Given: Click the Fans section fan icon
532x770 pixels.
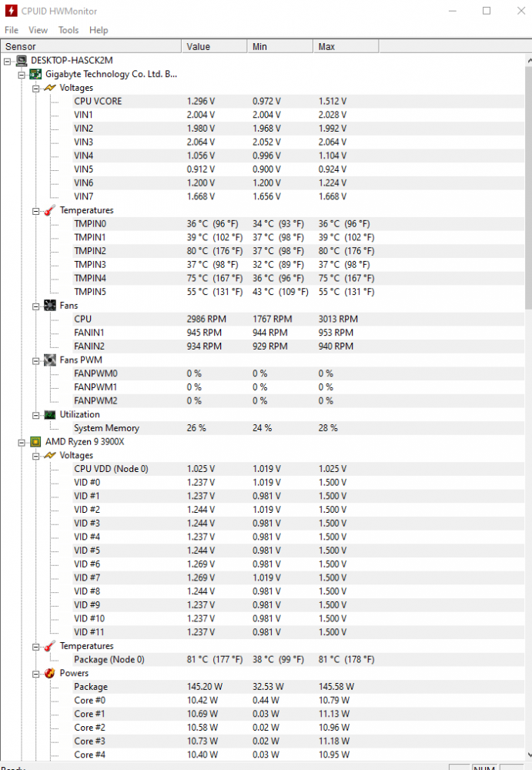Looking at the screenshot, I should [49, 306].
